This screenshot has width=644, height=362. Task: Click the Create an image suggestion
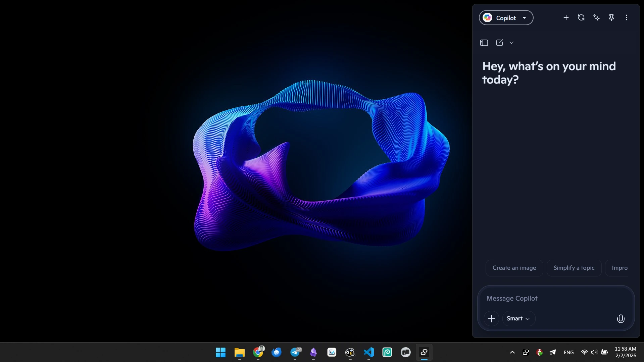514,268
